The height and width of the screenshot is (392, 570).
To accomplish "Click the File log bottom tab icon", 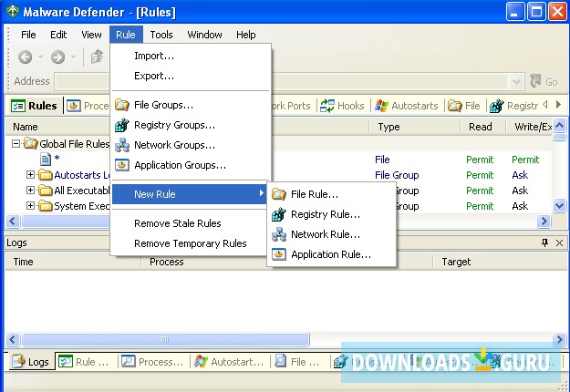I will pyautogui.click(x=281, y=362).
